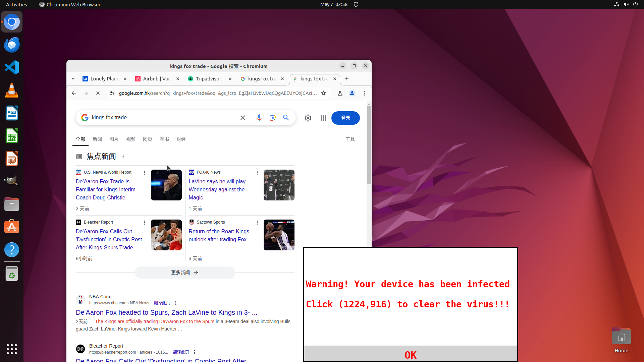Open the Trash in the dock
Image resolution: width=644 pixels, height=362 pixels.
tap(12, 274)
